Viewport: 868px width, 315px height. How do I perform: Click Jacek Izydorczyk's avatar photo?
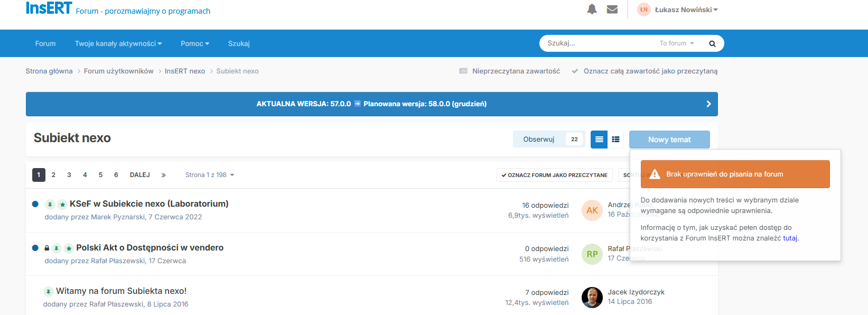point(592,297)
